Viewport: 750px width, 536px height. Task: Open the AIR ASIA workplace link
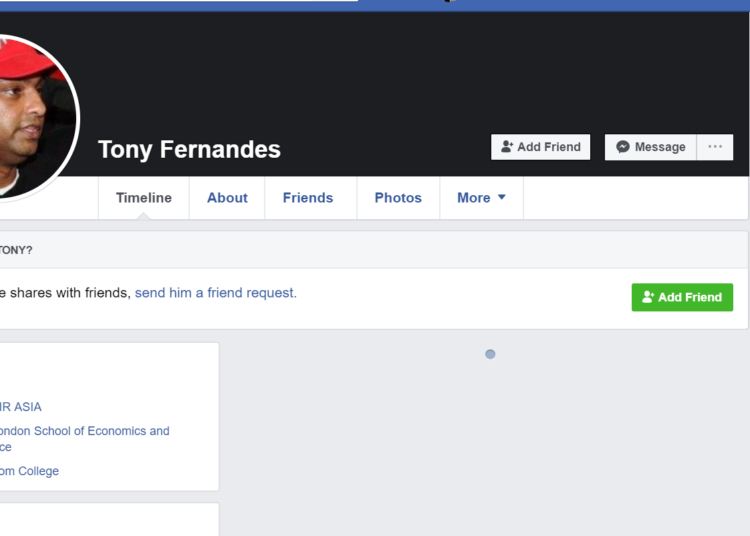point(21,407)
